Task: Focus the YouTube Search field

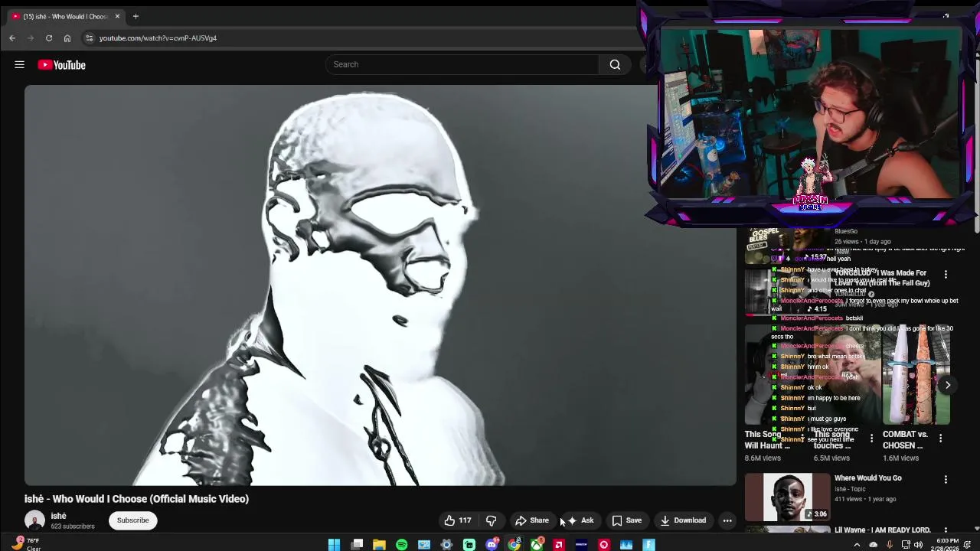Action: (x=462, y=64)
